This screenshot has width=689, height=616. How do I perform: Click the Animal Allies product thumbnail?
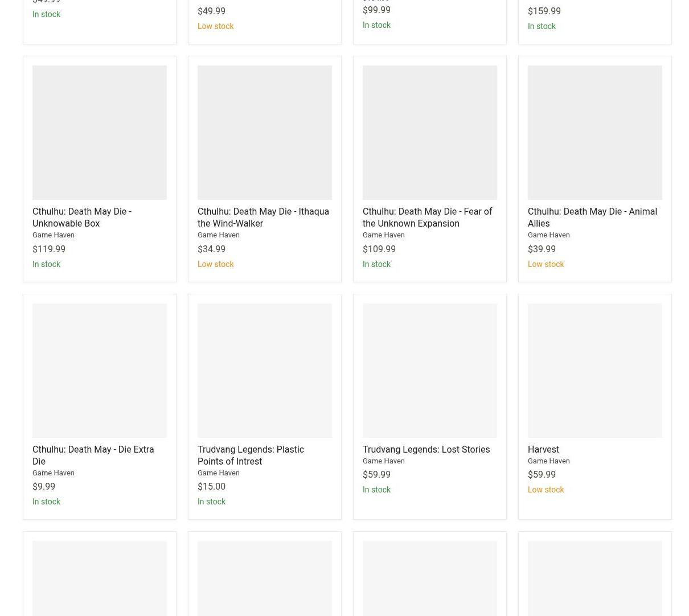pyautogui.click(x=595, y=133)
